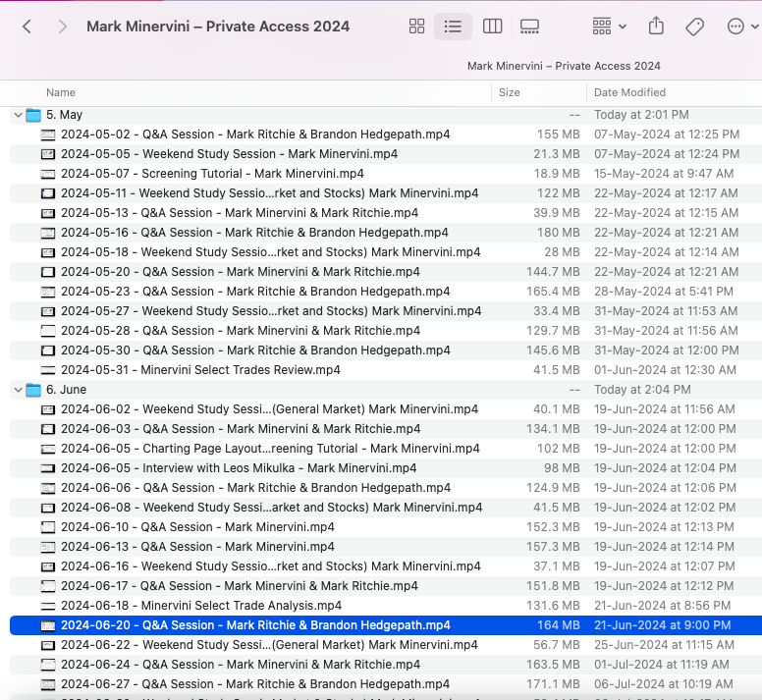
Task: Select 2024-06-22 Weekend Study Session file name
Action: [x=269, y=645]
